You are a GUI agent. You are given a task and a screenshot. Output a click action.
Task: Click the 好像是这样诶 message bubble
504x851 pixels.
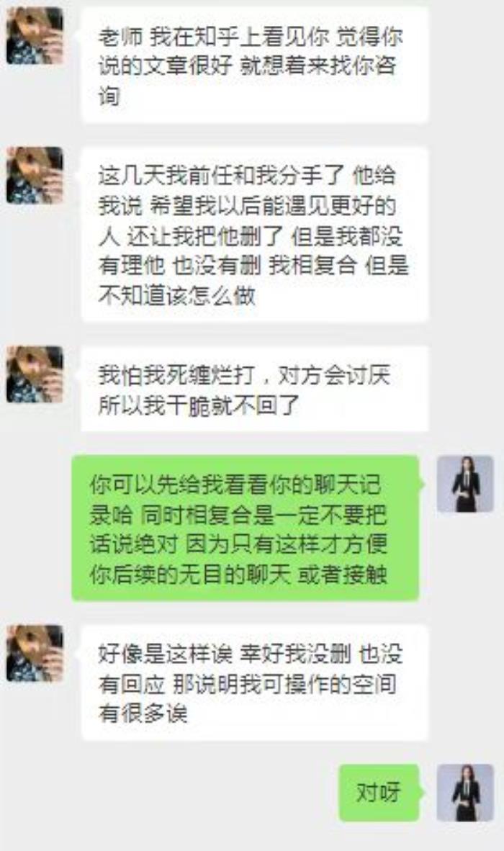(255, 683)
